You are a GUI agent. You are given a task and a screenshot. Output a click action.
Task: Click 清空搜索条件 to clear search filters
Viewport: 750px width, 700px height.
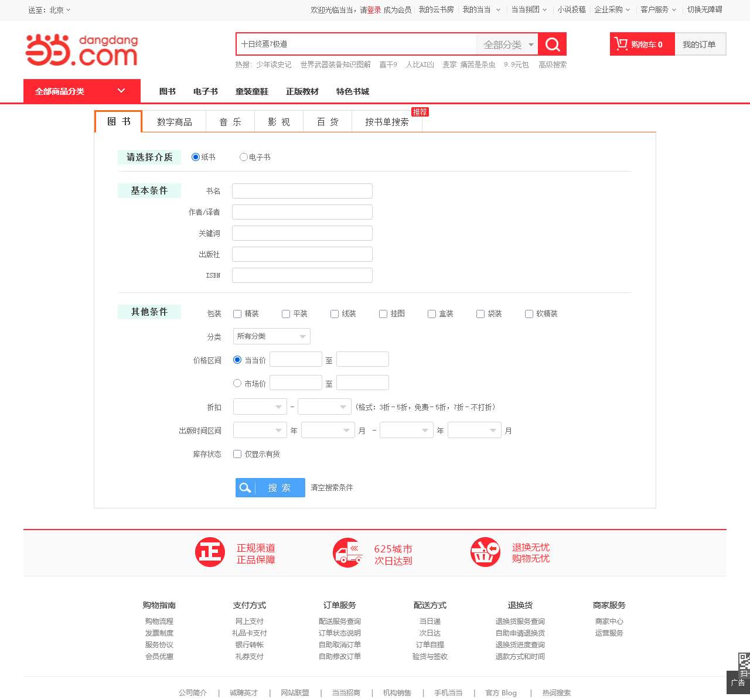coord(332,487)
